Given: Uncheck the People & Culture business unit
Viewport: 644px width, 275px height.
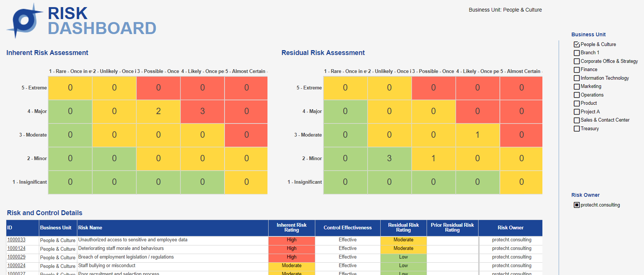Looking at the screenshot, I should 576,45.
